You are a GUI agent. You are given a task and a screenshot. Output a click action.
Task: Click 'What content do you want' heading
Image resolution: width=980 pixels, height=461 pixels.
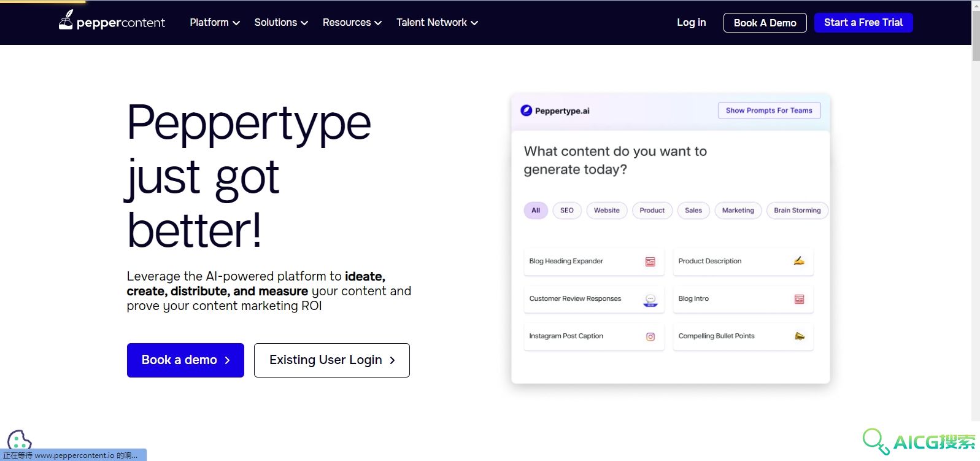615,160
